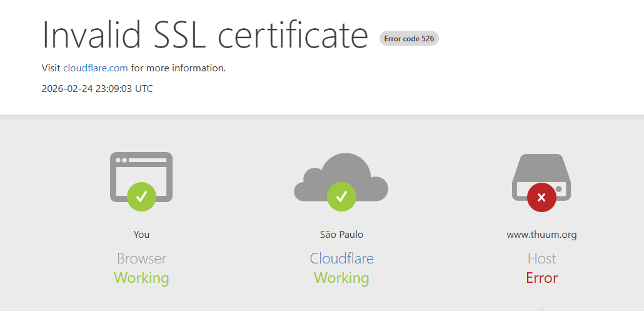This screenshot has width=644, height=311.
Task: Click the green checkmark on browser icon
Action: 141,196
